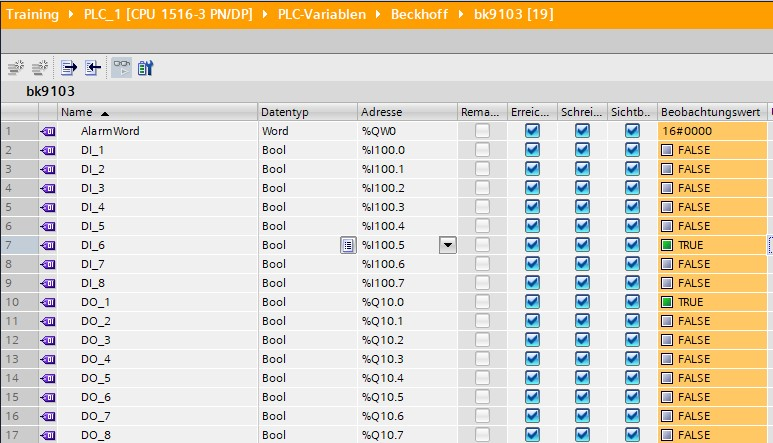Click Beobachtungswert column header
Viewport: 773px width, 443px height.
click(x=712, y=112)
